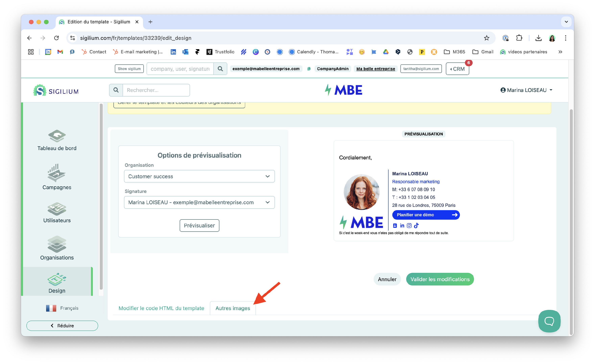Screen dimensions: 595x364
Task: Open Tableau de bord sidebar icon
Action: [57, 136]
